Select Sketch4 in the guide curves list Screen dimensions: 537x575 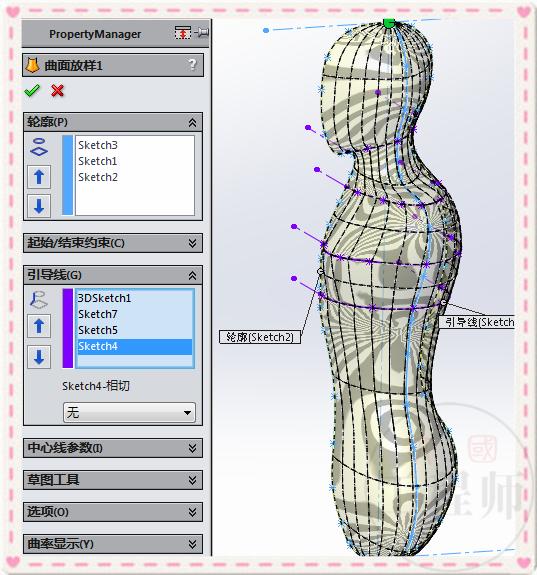point(135,347)
